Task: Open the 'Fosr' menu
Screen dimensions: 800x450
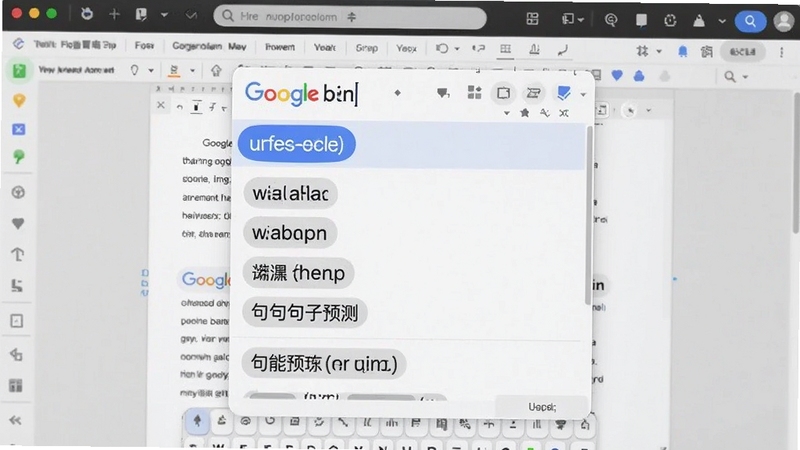Action: 144,46
